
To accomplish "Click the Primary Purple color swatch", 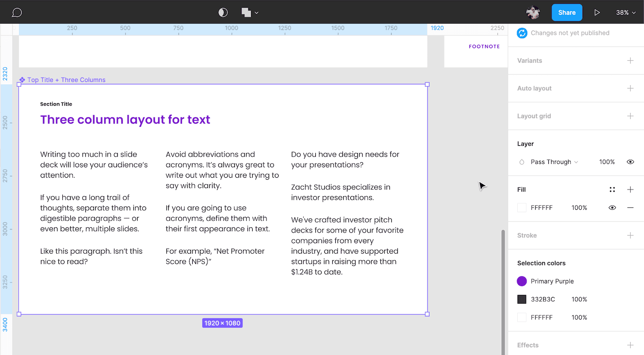I will coord(522,281).
